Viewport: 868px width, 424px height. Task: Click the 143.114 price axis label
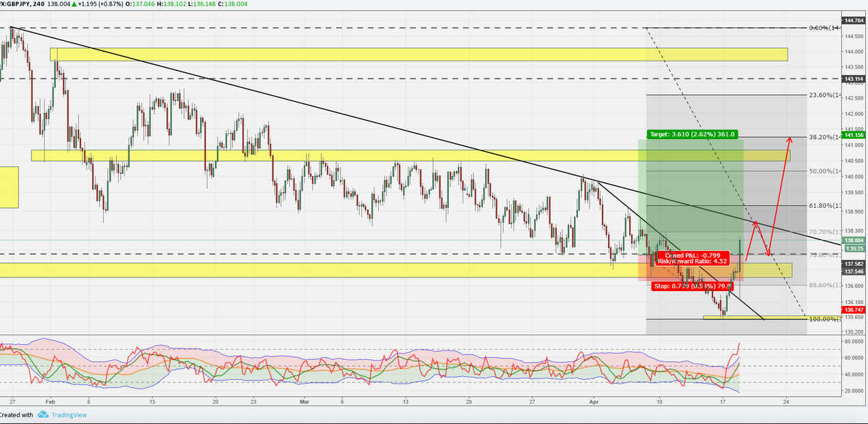853,79
